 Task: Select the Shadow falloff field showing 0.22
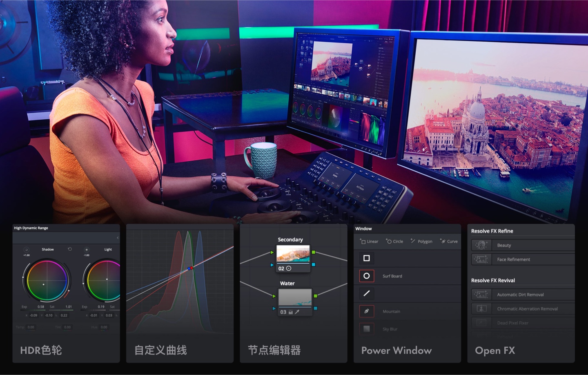(x=64, y=315)
